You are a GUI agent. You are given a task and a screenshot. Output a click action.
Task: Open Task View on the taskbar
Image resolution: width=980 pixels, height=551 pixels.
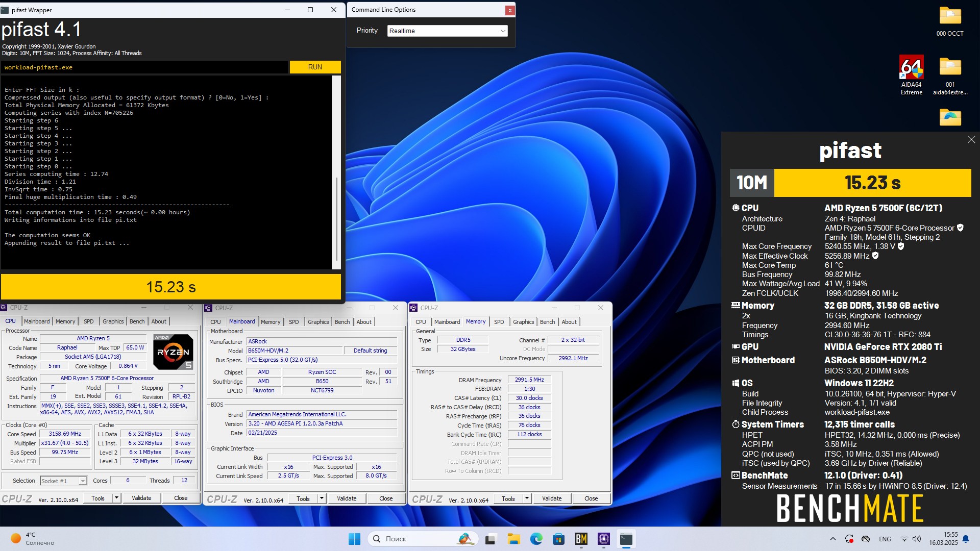[491, 539]
